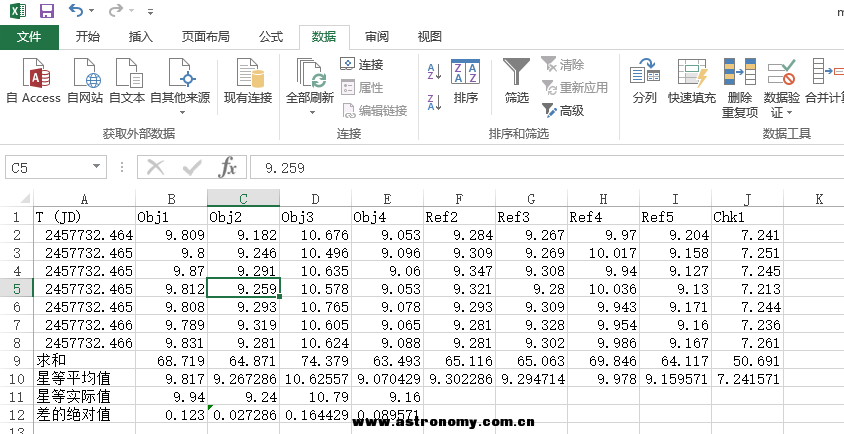844x434 pixels.
Task: Sort ascending A to Z icon
Action: click(434, 71)
